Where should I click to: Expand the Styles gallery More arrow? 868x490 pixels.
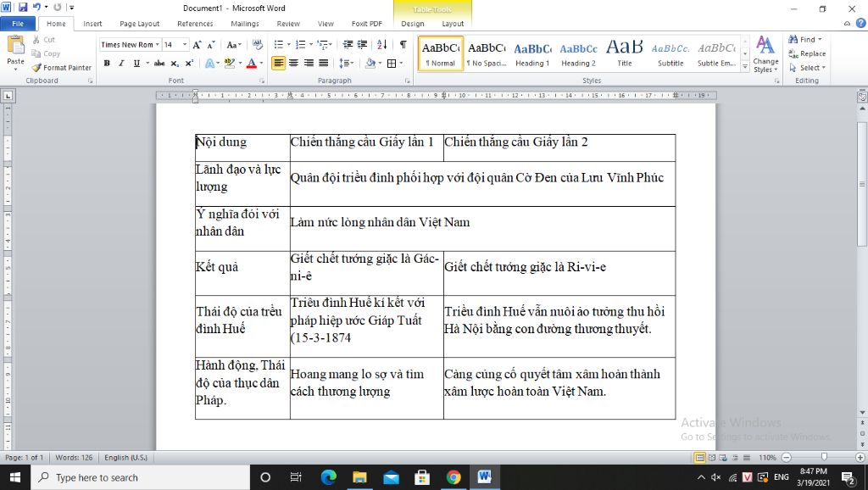745,67
